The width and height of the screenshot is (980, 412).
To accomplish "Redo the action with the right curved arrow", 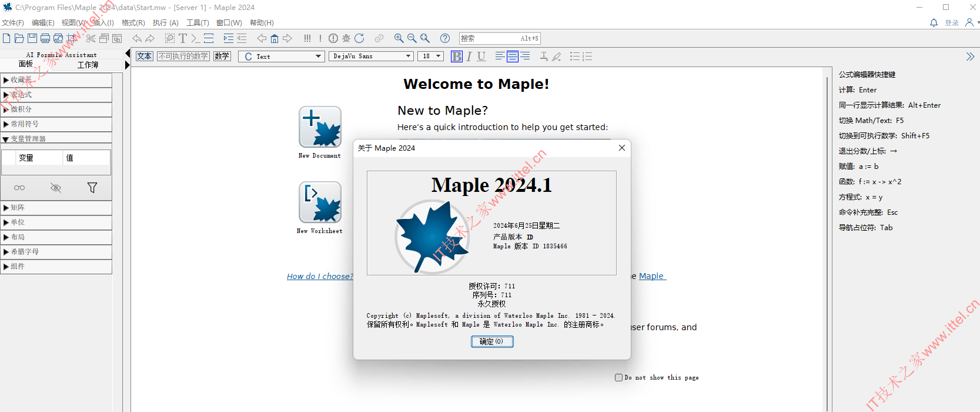I will [x=150, y=38].
